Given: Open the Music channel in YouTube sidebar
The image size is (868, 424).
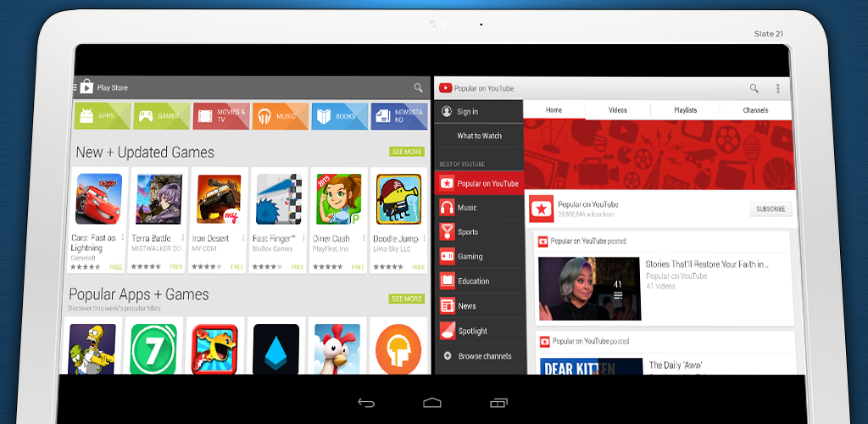Looking at the screenshot, I should [x=480, y=208].
